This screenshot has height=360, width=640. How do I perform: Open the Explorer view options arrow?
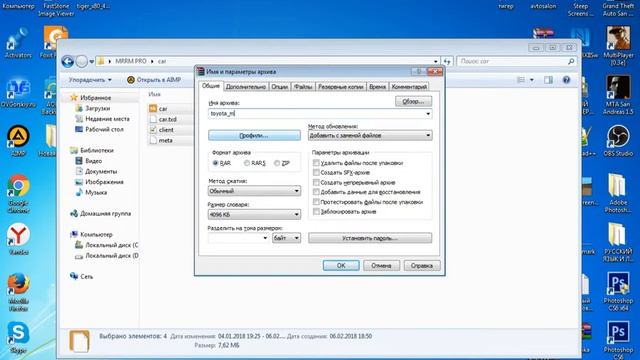pyautogui.click(x=531, y=80)
